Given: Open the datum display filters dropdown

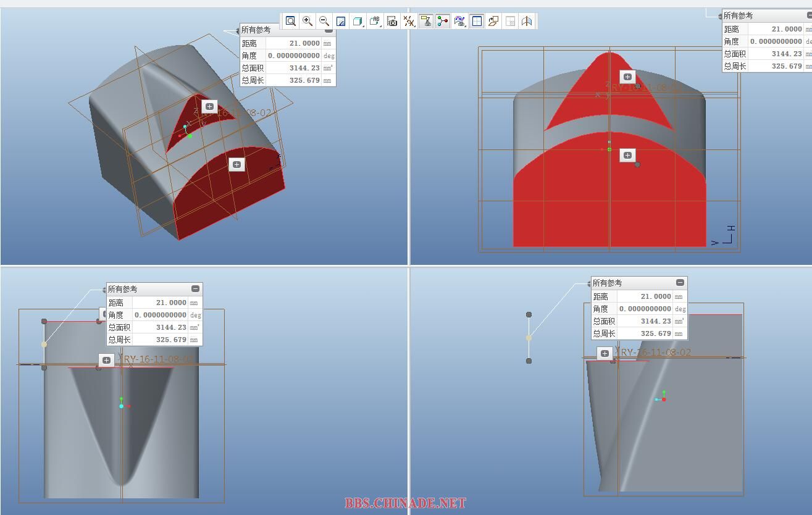Looking at the screenshot, I should tap(409, 21).
